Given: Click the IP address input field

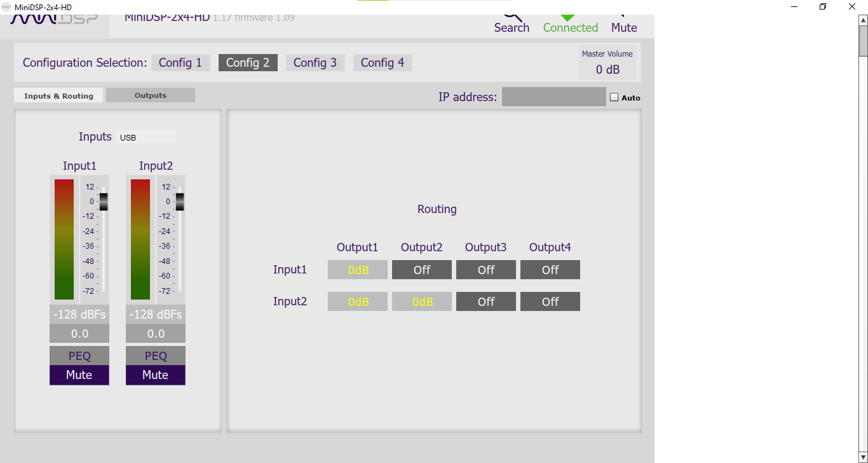Looking at the screenshot, I should click(554, 97).
